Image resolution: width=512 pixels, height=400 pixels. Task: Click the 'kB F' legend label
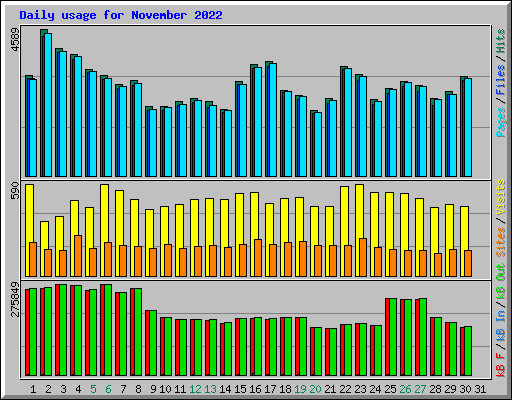click(x=500, y=365)
